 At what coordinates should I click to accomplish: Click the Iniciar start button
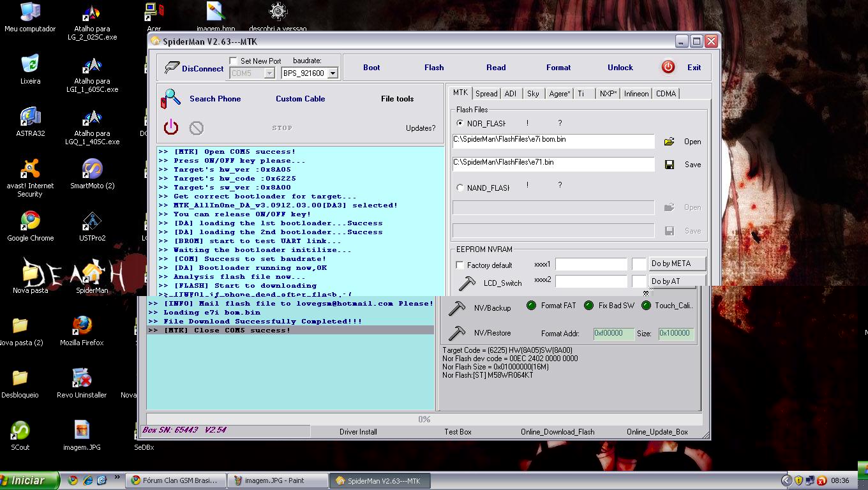click(x=29, y=481)
